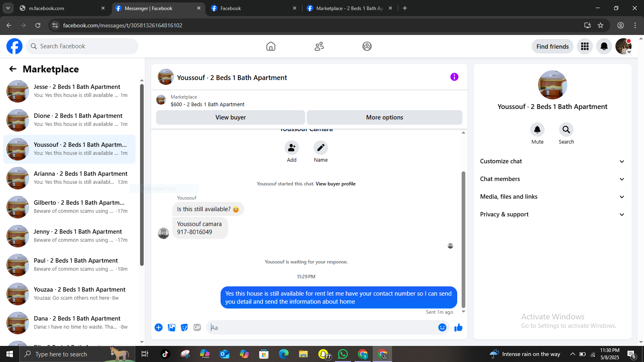Open Dione's 2 Beds 1 Bath conversation
Screen dimensions: 644x362
click(69, 120)
